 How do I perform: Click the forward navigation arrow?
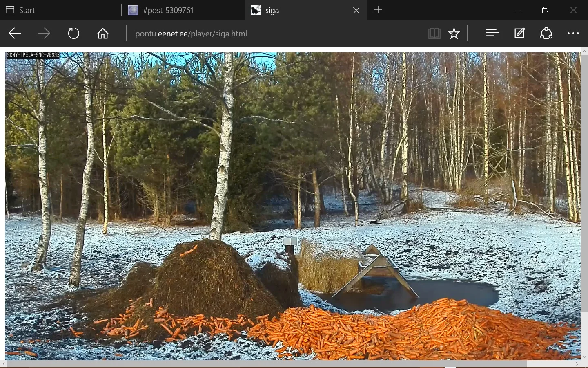point(44,34)
